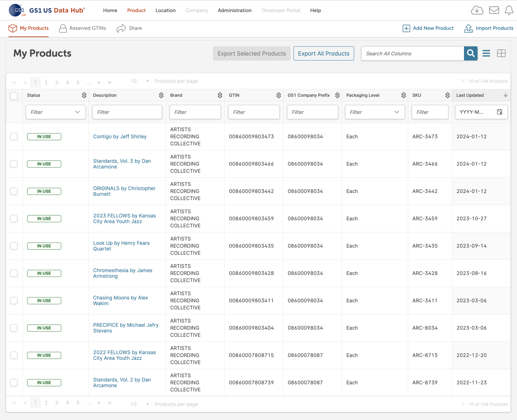Switch to list view icon

486,53
